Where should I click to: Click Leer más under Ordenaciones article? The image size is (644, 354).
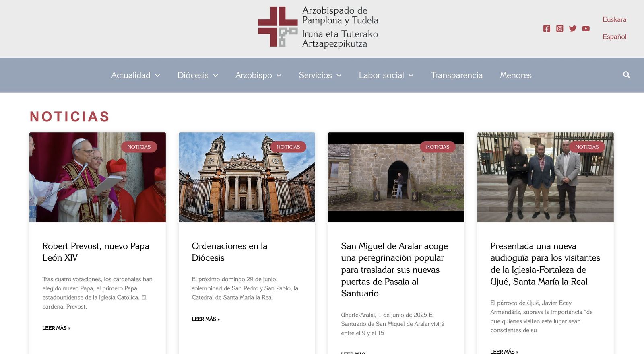[x=205, y=319]
